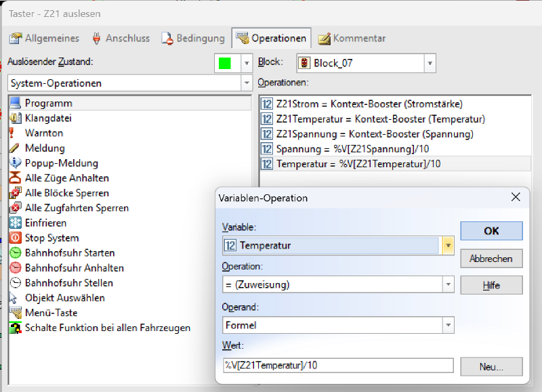The width and height of the screenshot is (542, 392).
Task: Click the Warnton exclamation icon
Action: 12,133
